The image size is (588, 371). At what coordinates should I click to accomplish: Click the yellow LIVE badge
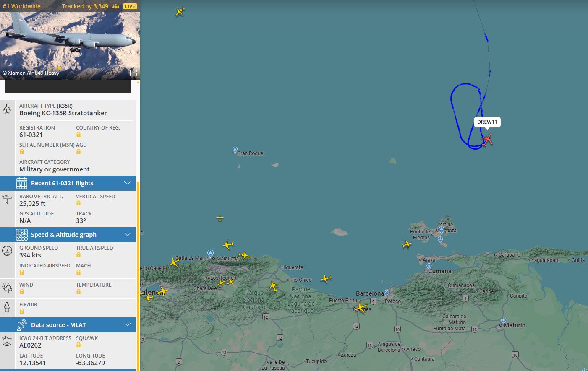tap(130, 6)
